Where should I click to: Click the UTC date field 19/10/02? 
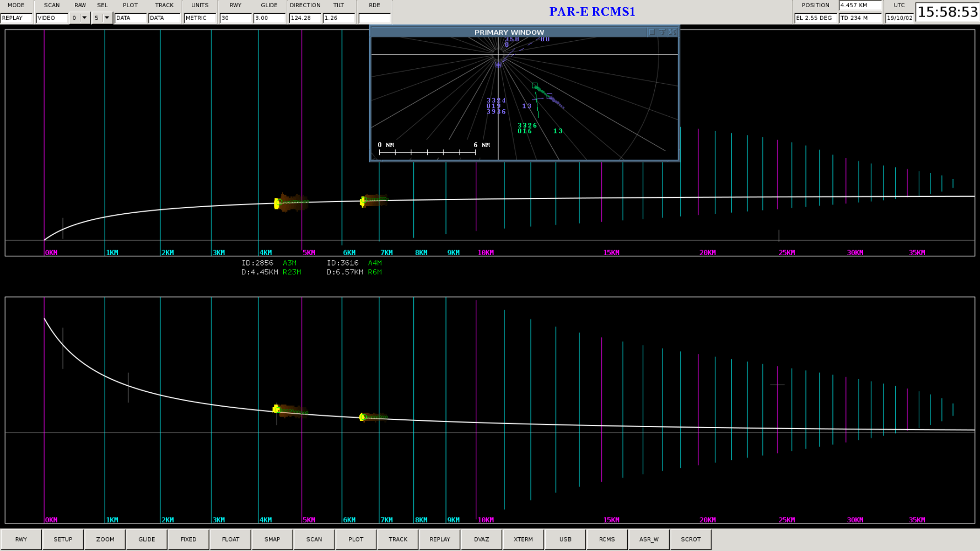pyautogui.click(x=900, y=18)
